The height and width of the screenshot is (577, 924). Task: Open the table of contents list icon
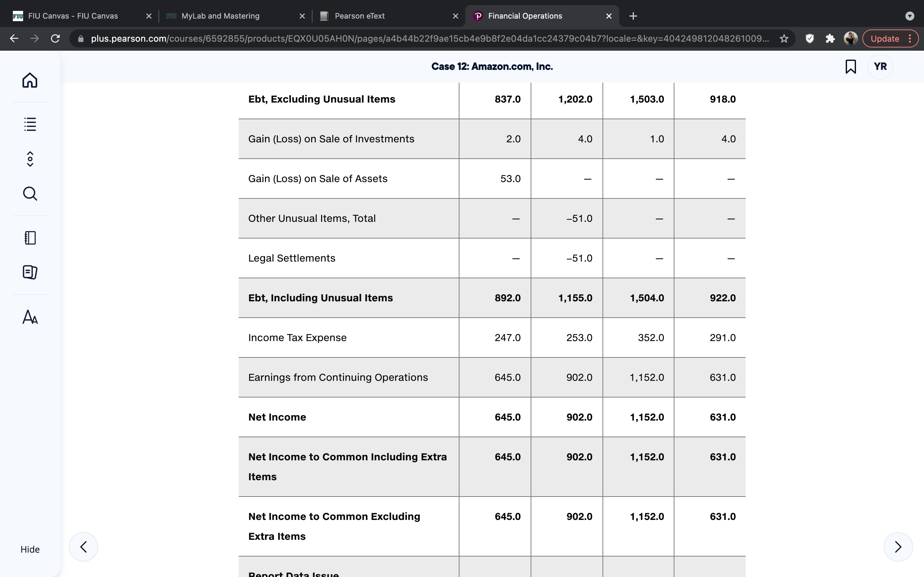(x=30, y=124)
